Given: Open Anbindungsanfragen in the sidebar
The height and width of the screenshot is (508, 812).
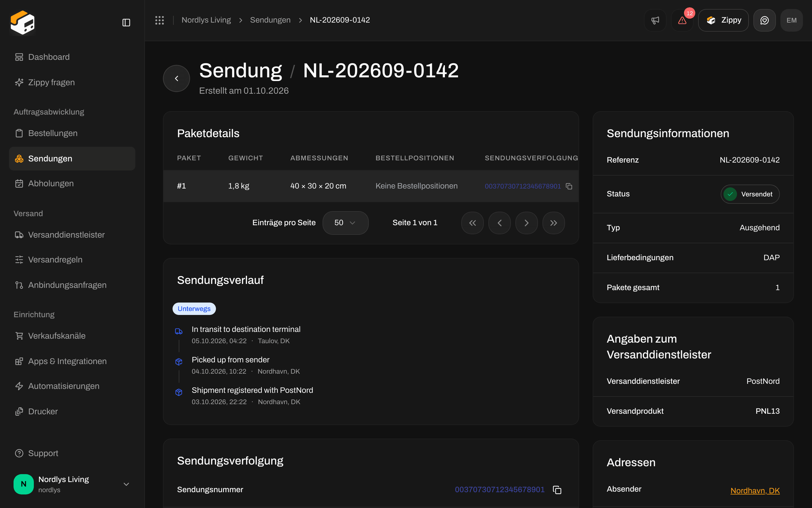Looking at the screenshot, I should (72, 285).
